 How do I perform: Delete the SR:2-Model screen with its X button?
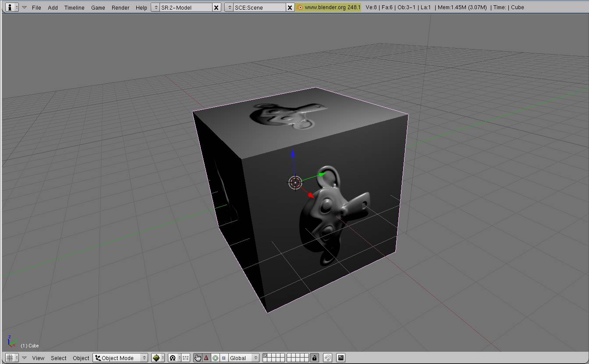[x=216, y=7]
